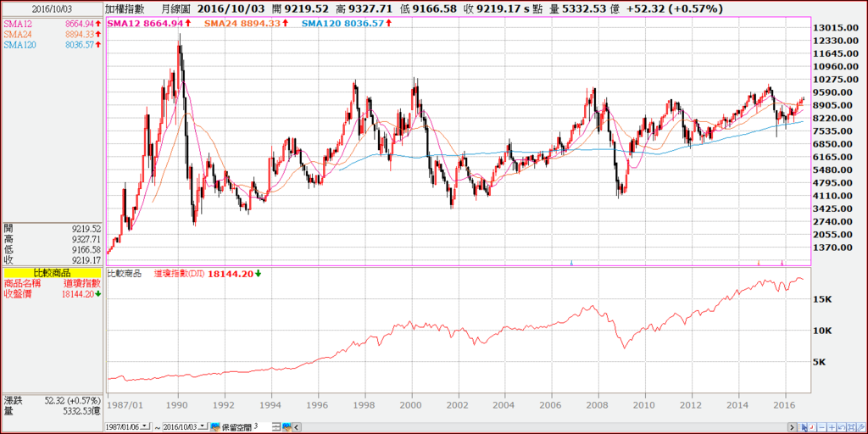Click apply icon after reserve-space stepper
The width and height of the screenshot is (868, 434).
[x=287, y=427]
